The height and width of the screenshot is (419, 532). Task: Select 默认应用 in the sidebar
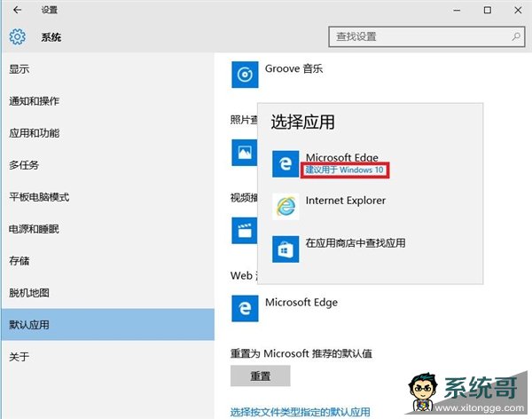click(107, 325)
